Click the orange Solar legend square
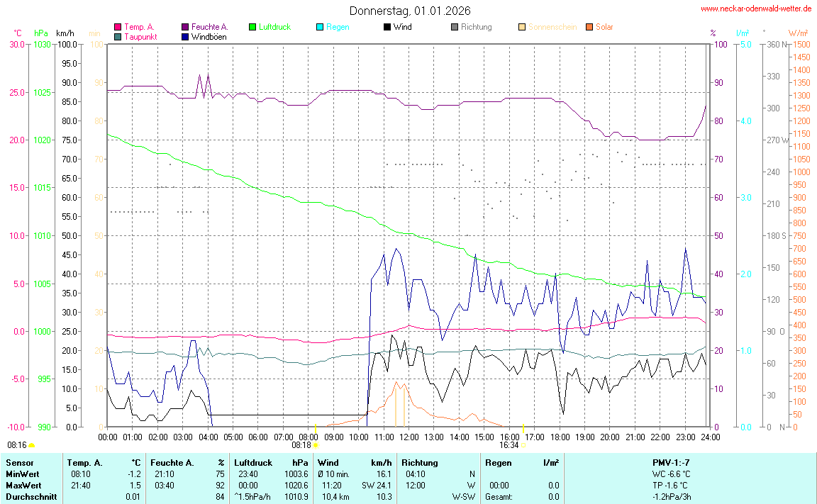The width and height of the screenshot is (817, 504). (x=589, y=27)
